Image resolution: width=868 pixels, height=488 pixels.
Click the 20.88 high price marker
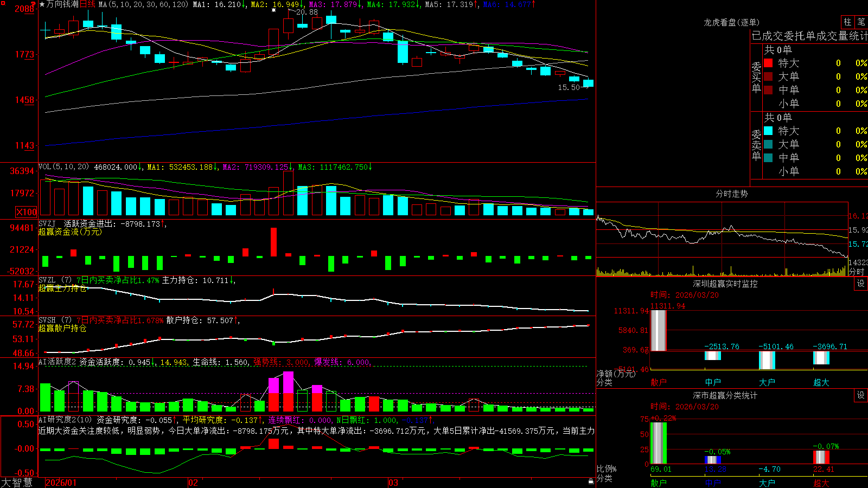307,12
